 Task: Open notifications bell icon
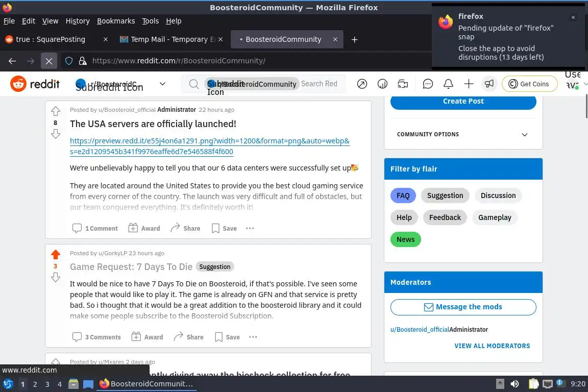point(448,84)
